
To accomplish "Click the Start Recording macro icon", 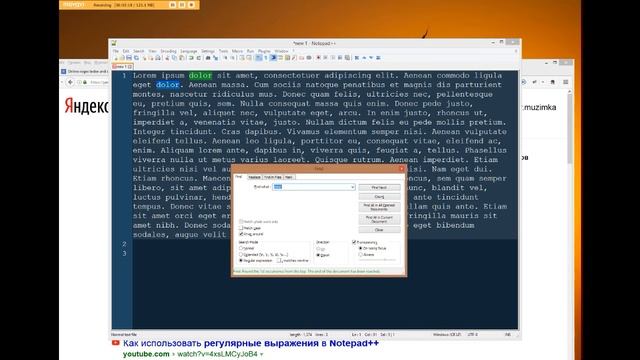I will point(318,58).
